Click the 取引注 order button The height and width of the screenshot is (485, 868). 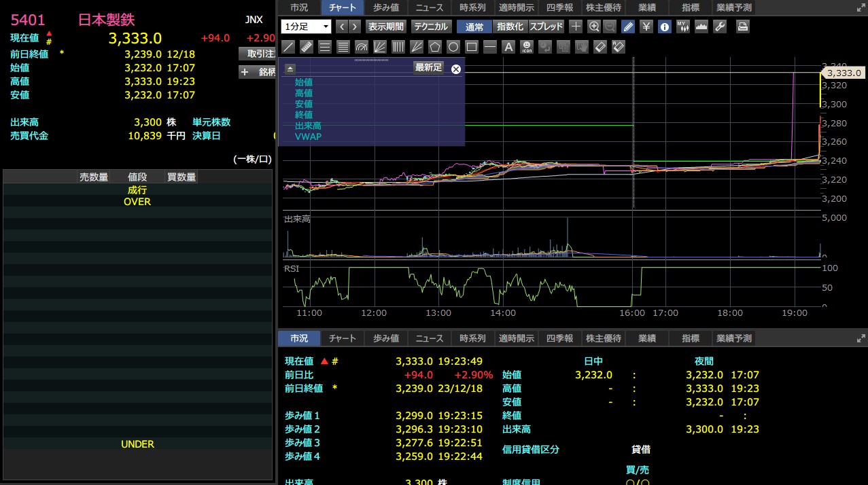coord(257,54)
